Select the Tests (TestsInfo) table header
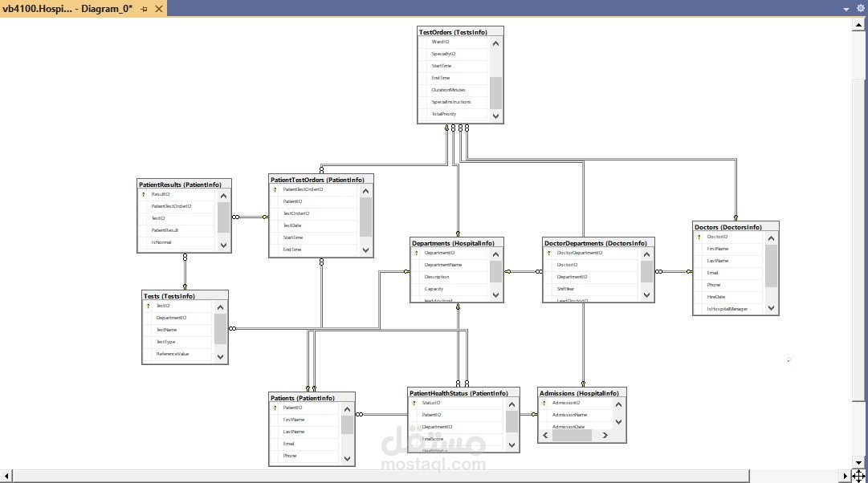The width and height of the screenshot is (868, 483). [x=185, y=296]
